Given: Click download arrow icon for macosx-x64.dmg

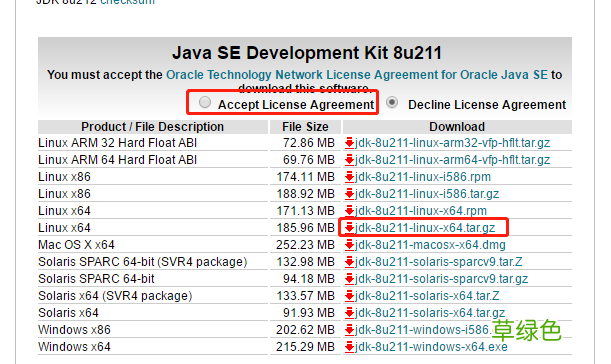Looking at the screenshot, I should [x=350, y=245].
